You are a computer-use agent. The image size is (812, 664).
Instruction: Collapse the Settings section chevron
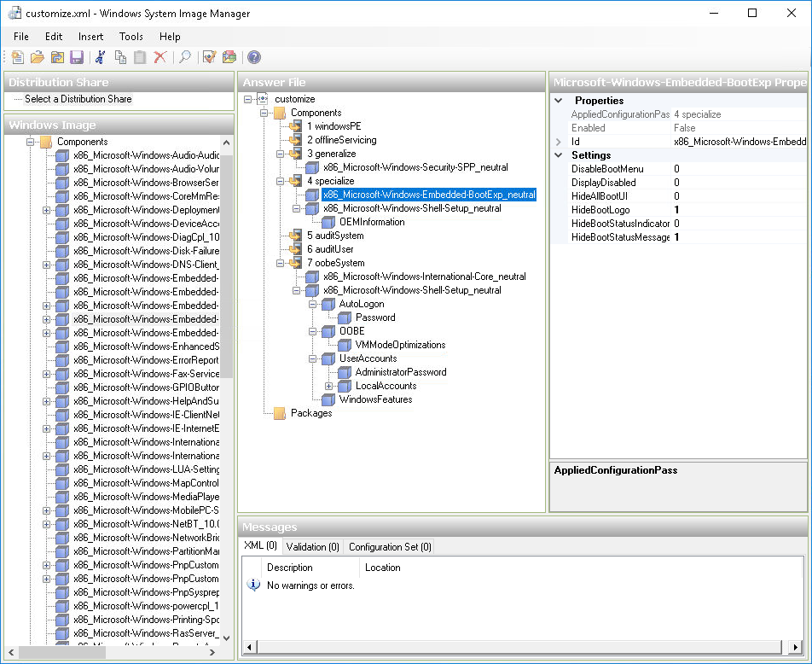(x=558, y=155)
